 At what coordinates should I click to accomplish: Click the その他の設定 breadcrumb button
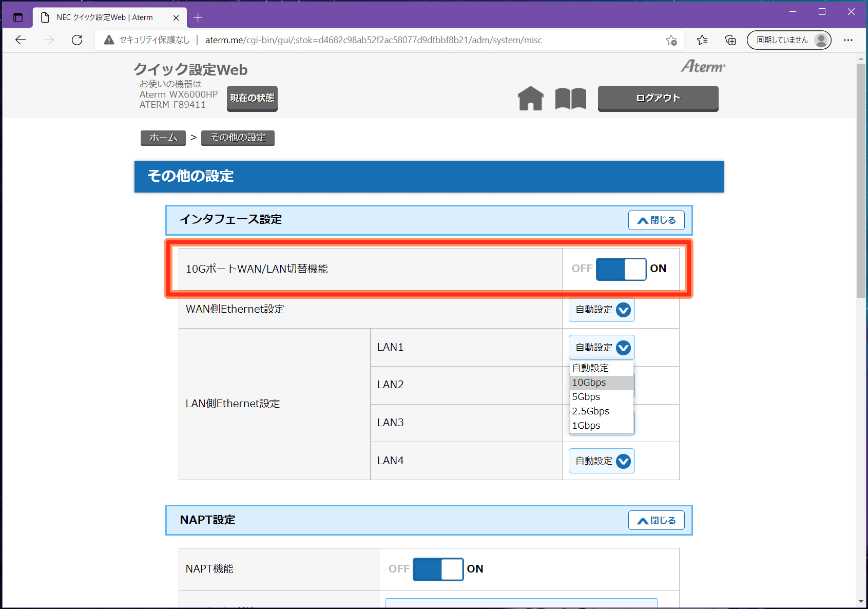238,138
